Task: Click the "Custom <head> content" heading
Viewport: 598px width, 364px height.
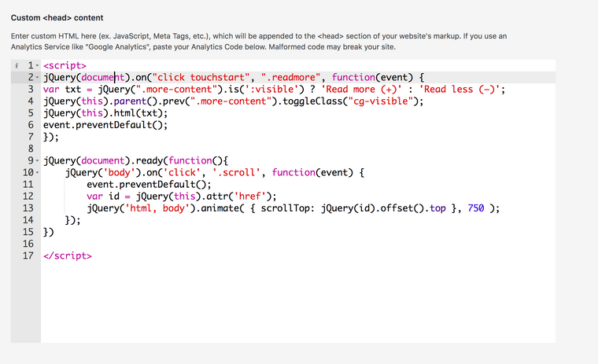Action: coord(57,17)
